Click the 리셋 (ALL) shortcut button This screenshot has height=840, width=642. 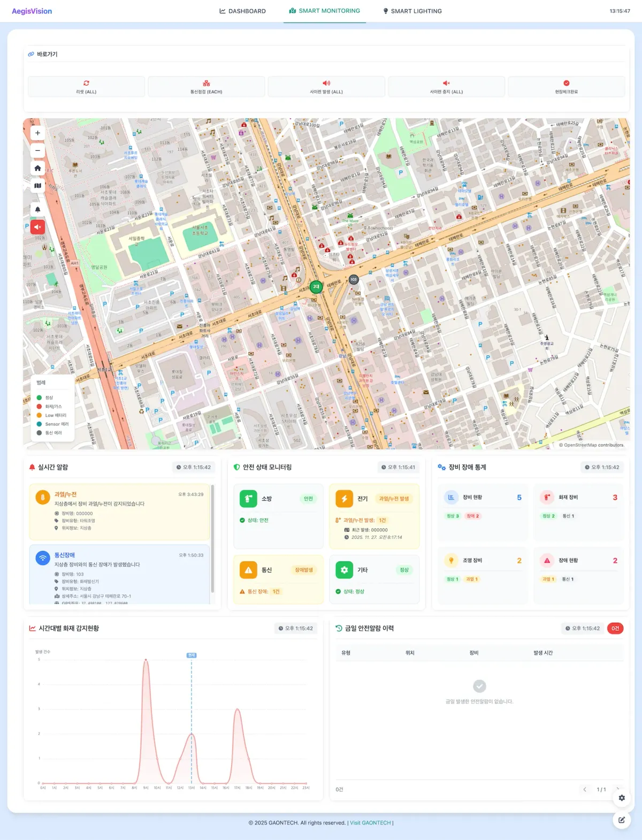pyautogui.click(x=86, y=87)
